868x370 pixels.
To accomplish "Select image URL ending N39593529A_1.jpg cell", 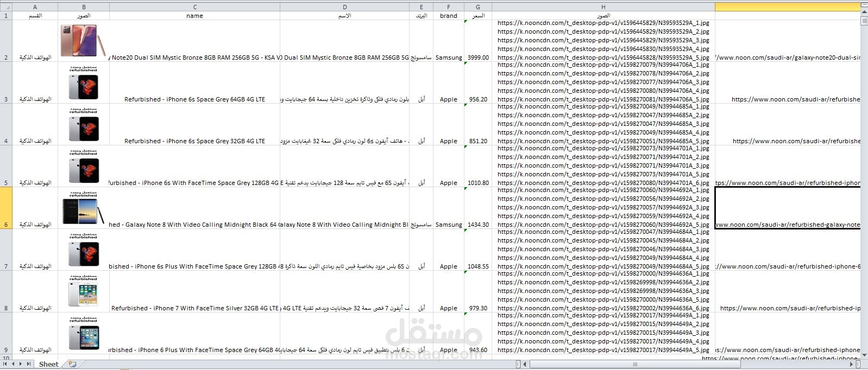I will [603, 41].
